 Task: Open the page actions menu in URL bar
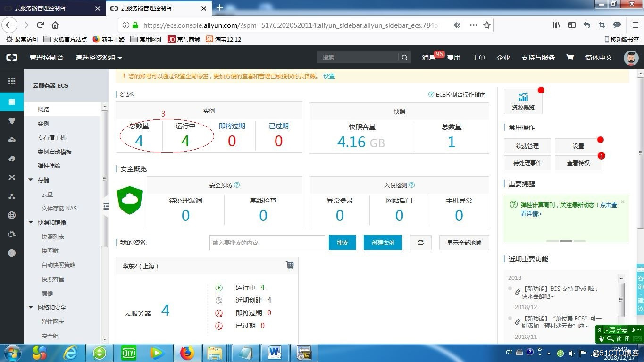point(473,25)
